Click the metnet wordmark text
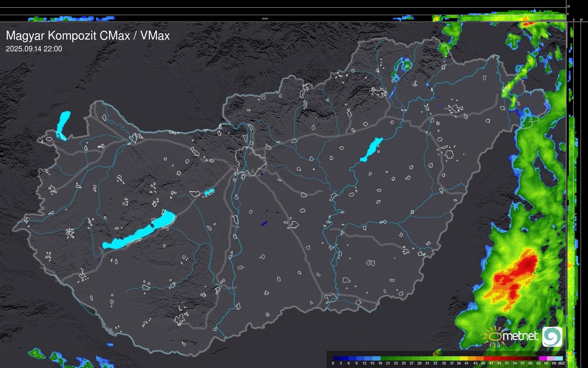The width and height of the screenshot is (588, 368). pyautogui.click(x=521, y=336)
